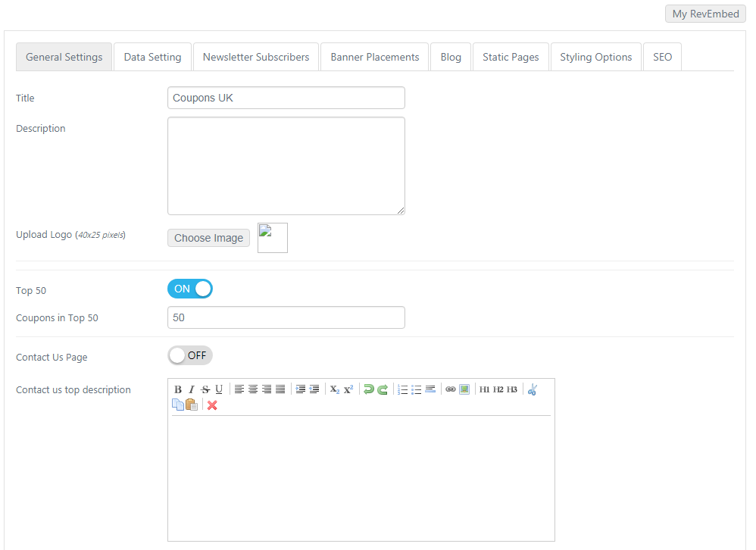Image resolution: width=756 pixels, height=550 pixels.
Task: Decrease indent (outdent) in the editor
Action: pos(314,389)
